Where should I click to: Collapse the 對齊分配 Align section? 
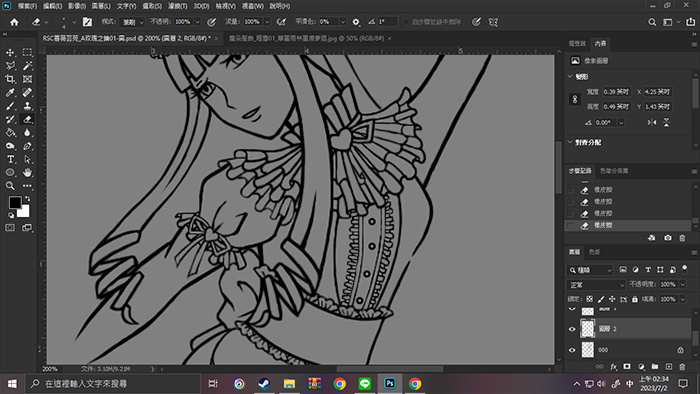(x=570, y=142)
